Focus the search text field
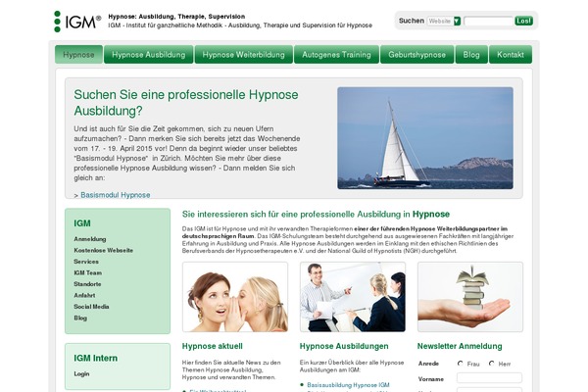Screen dimensions: 588x392 tap(488, 21)
